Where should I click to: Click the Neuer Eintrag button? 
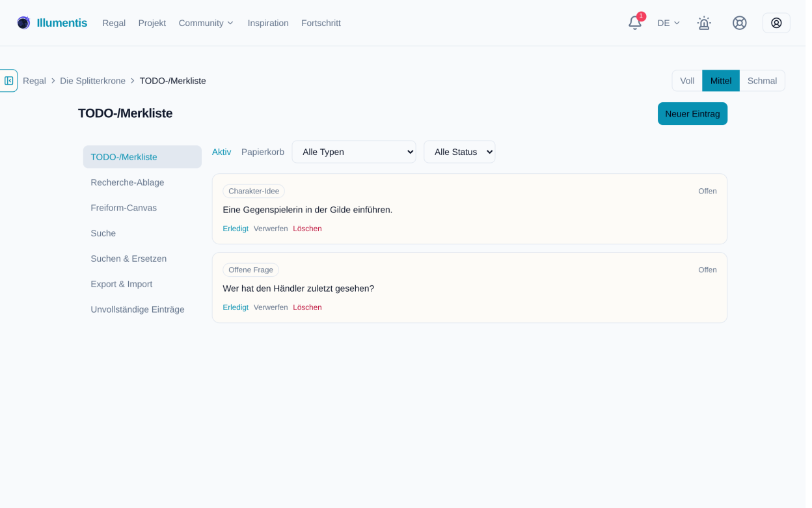[x=692, y=113]
